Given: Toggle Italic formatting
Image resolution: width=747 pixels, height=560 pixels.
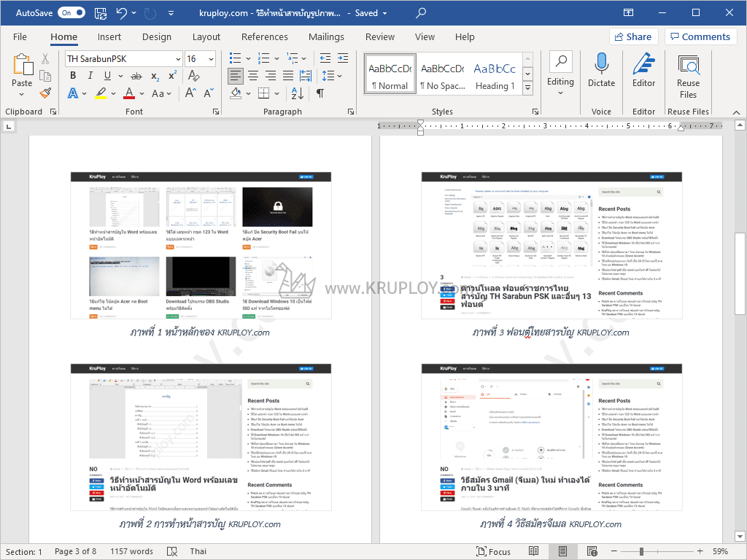Looking at the screenshot, I should [90, 76].
